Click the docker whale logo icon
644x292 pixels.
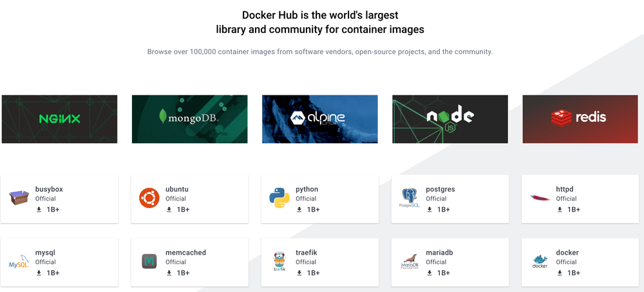[540, 261]
